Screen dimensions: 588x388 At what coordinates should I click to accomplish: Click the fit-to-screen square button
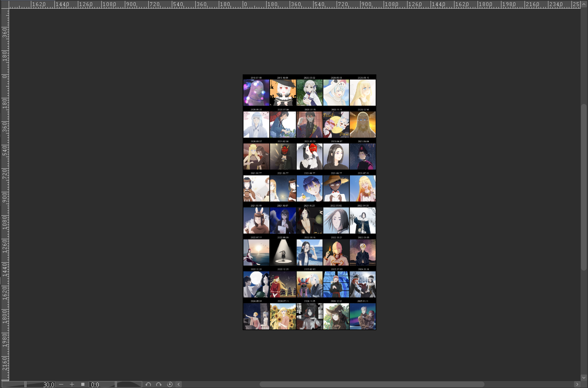pos(83,385)
